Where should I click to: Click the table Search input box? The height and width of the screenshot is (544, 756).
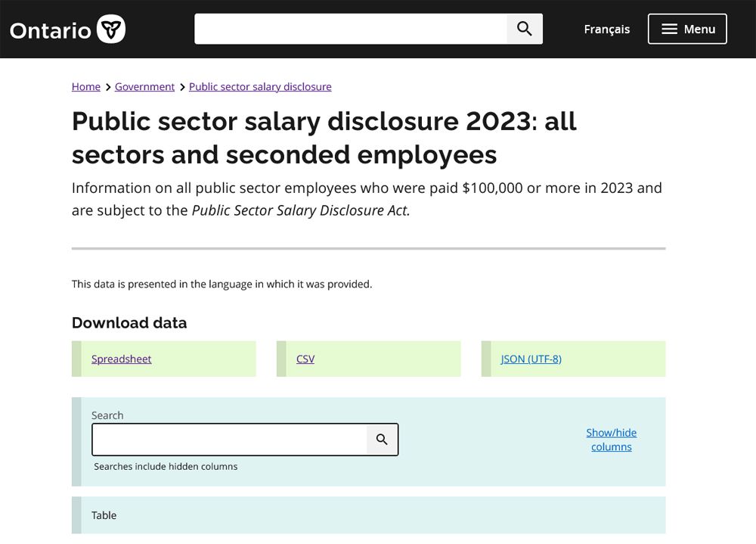(230, 440)
